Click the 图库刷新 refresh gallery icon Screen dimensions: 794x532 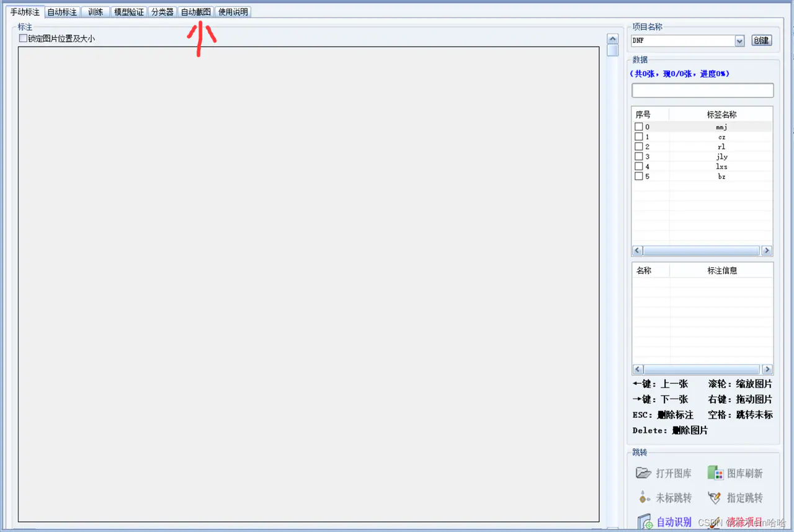coord(716,473)
